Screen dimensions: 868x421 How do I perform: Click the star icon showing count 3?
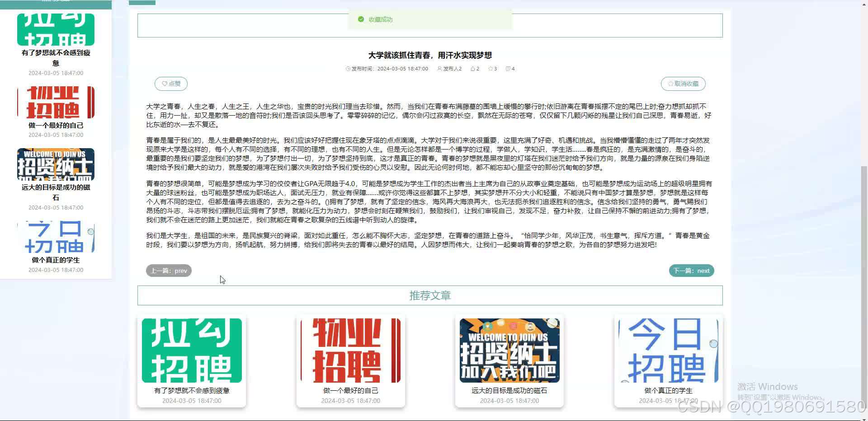click(x=491, y=69)
